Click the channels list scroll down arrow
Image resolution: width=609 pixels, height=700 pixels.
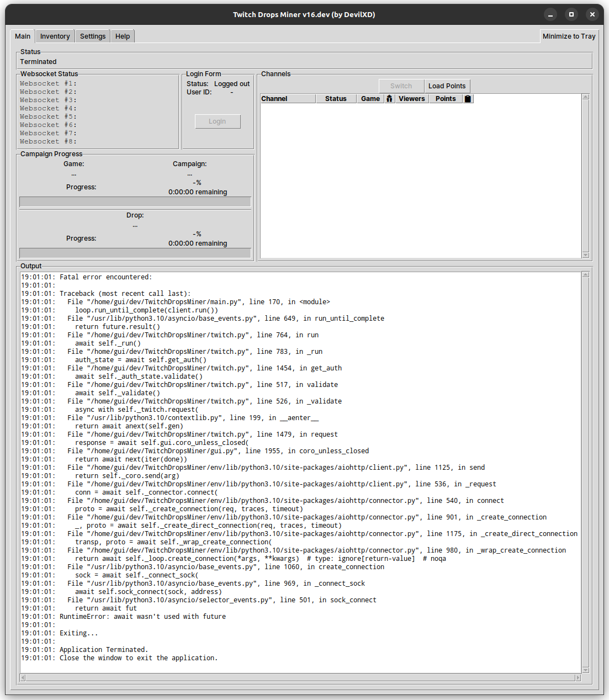coord(586,255)
